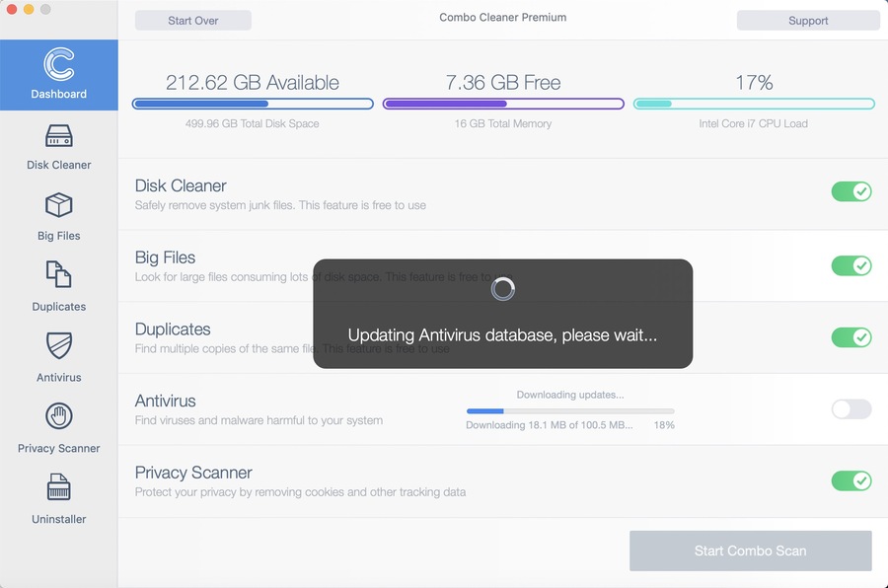Image resolution: width=888 pixels, height=588 pixels.
Task: Select the Disk Cleaner drive icon in sidebar
Action: click(x=59, y=136)
